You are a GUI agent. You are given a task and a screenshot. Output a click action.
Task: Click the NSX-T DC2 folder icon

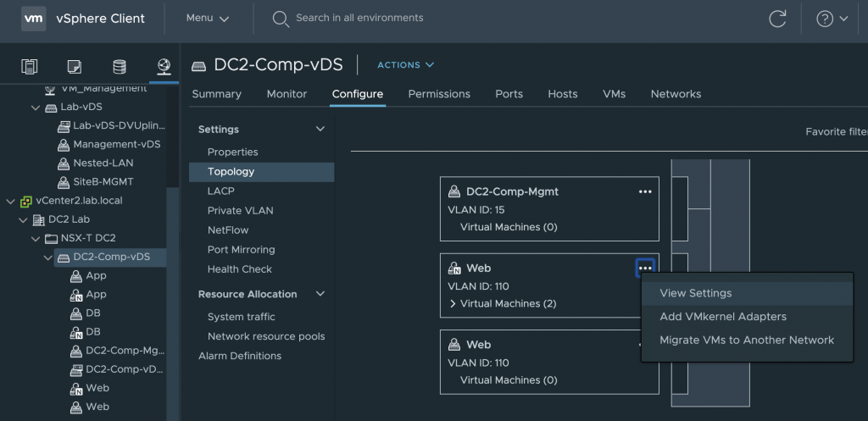pos(51,239)
